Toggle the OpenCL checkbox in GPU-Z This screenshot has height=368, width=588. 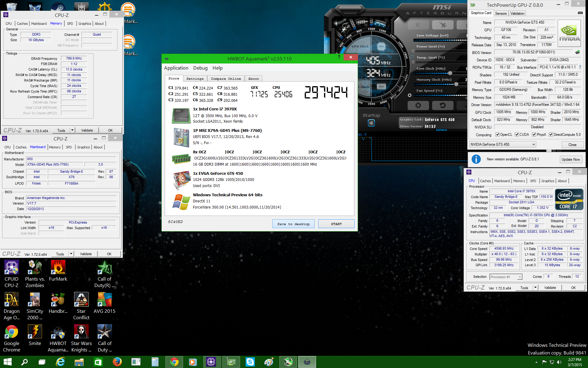pos(497,135)
